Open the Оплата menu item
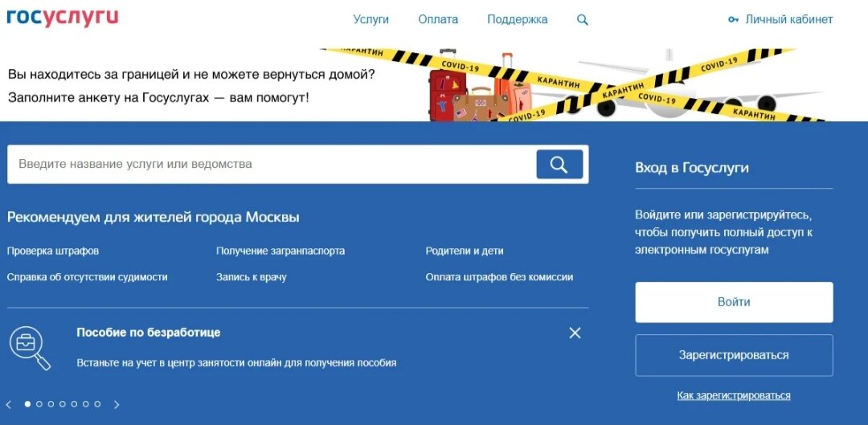The width and height of the screenshot is (868, 425). pyautogui.click(x=438, y=19)
